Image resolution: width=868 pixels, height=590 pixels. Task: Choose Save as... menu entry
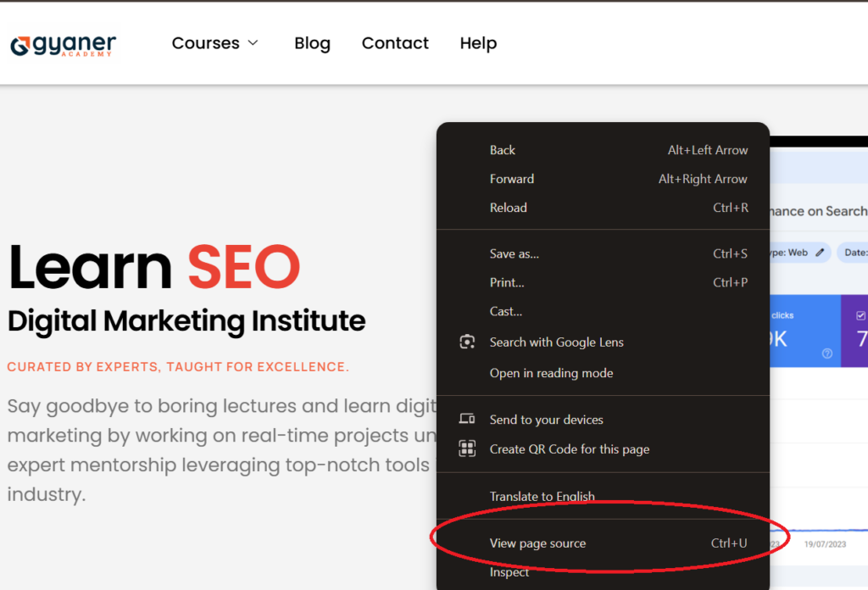coord(515,253)
